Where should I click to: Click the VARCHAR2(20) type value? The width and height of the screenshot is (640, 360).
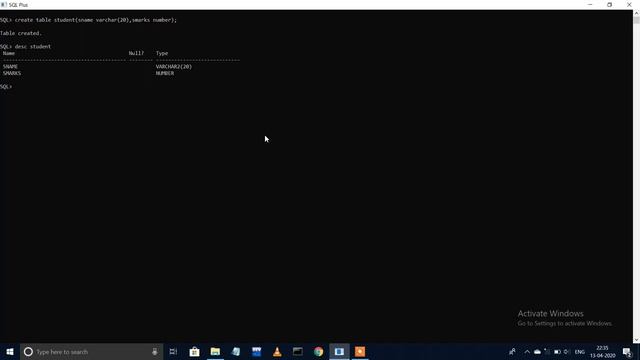(173, 67)
